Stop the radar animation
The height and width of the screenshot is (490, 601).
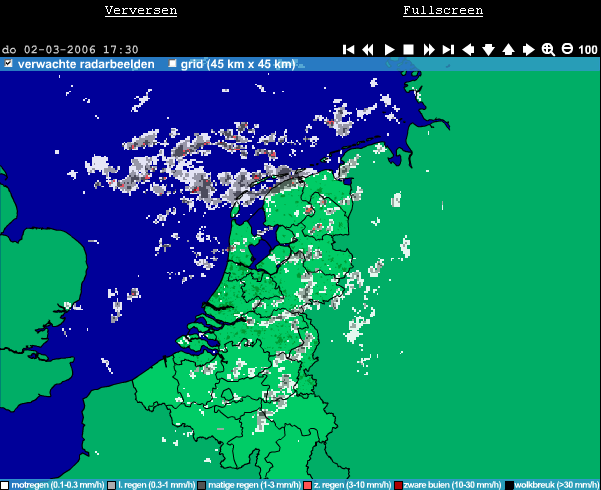click(x=409, y=49)
